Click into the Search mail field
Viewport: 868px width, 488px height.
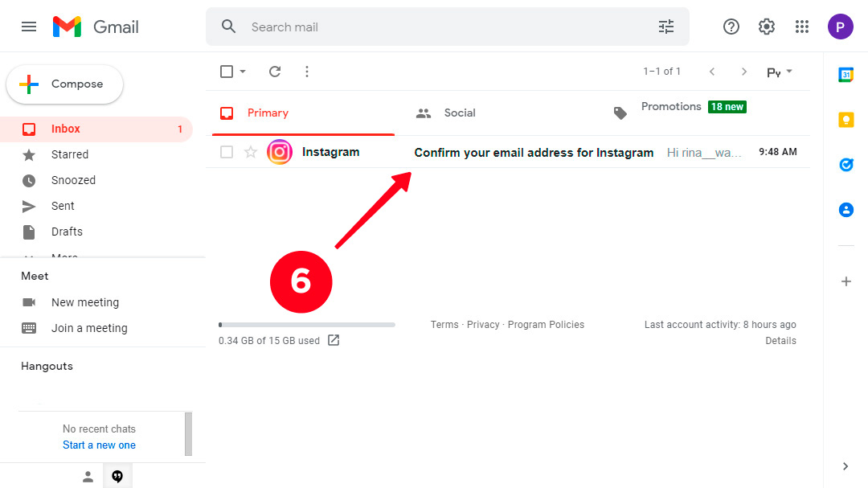pos(448,27)
